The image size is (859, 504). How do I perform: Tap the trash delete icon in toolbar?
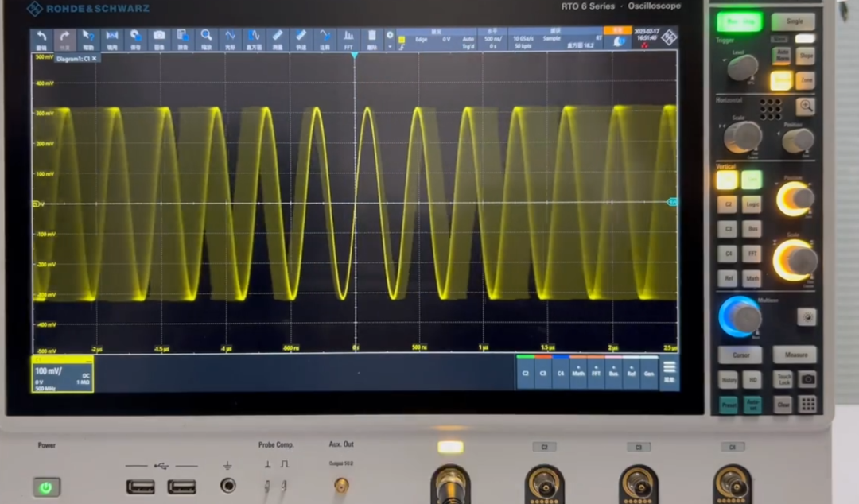[x=371, y=39]
